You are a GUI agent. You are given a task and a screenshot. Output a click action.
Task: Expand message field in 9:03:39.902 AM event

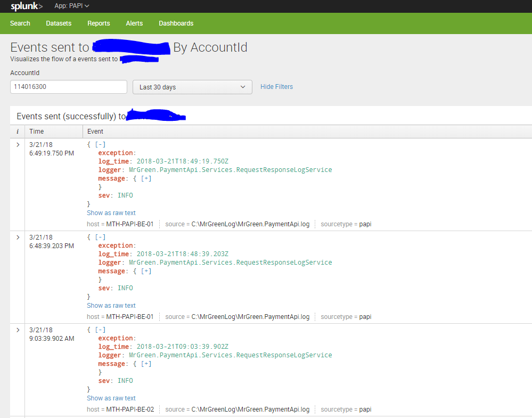(146, 364)
